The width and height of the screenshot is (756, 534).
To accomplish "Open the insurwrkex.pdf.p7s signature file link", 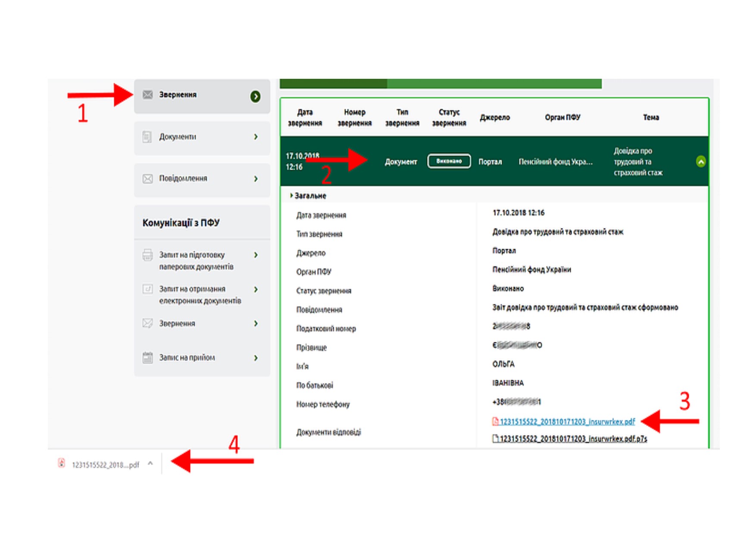I will (573, 439).
